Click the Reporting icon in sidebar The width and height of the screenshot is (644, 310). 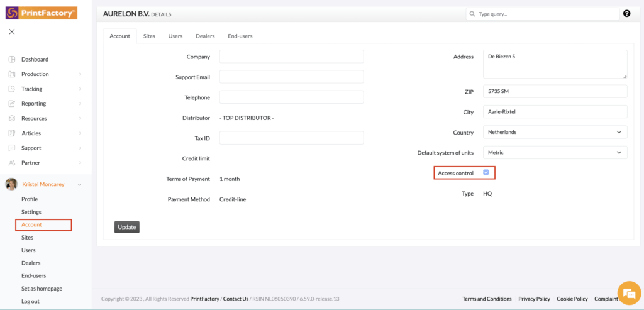click(x=11, y=104)
